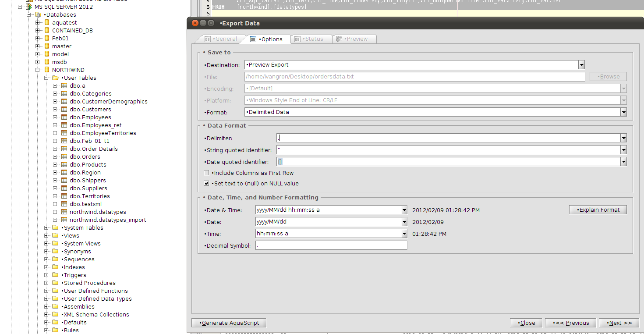The height and width of the screenshot is (334, 644).
Task: Click the dbo.Territories table icon
Action: click(x=64, y=196)
